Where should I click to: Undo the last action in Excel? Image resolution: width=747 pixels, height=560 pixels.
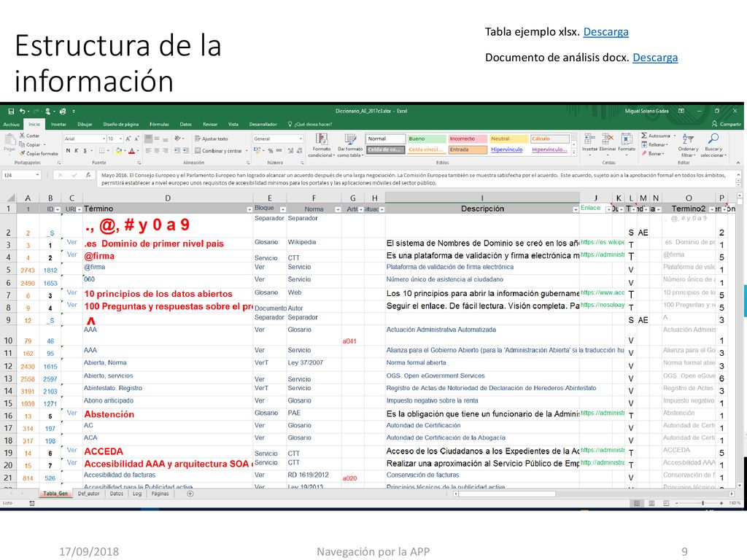pyautogui.click(x=23, y=111)
